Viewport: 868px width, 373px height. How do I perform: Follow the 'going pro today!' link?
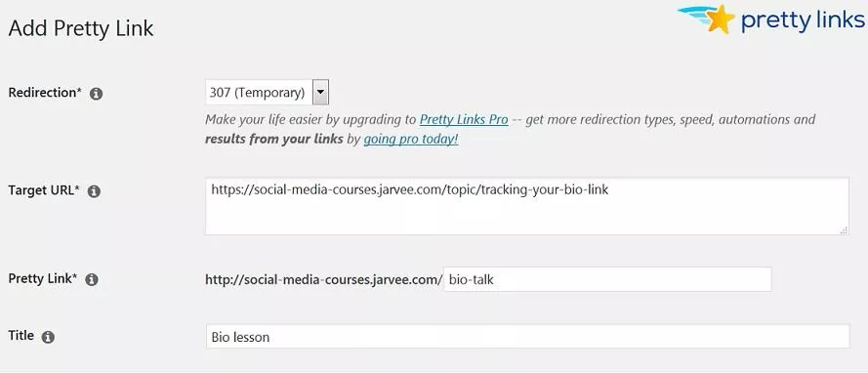(411, 139)
